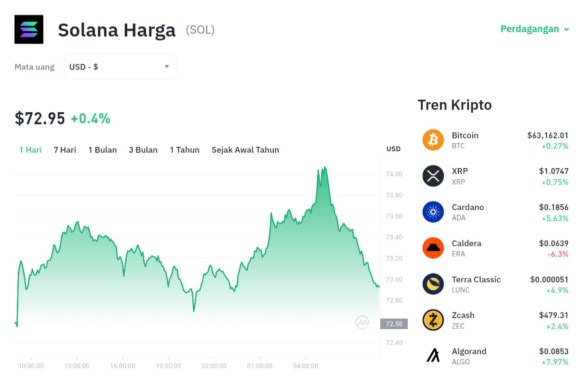Screen dimensions: 588x376
Task: Switch to 1 Tahun view
Action: (185, 150)
